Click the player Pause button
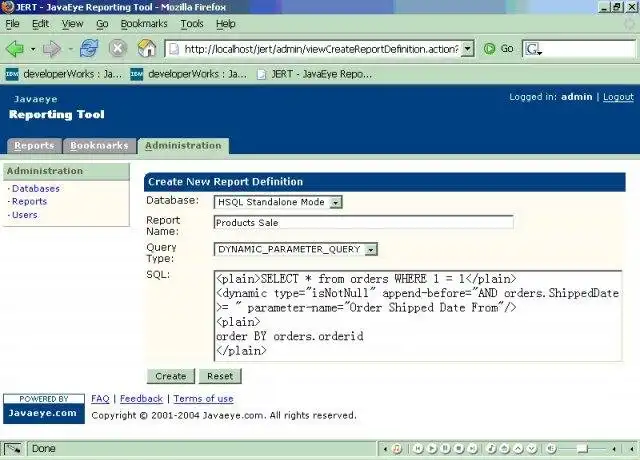This screenshot has width=640, height=460. [x=446, y=449]
